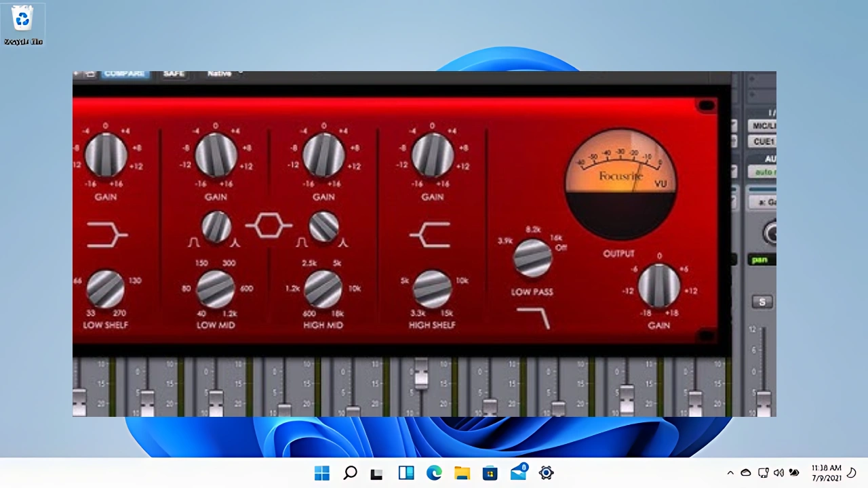Click the HIGH MID frequency knob
This screenshot has width=868, height=488.
point(323,289)
